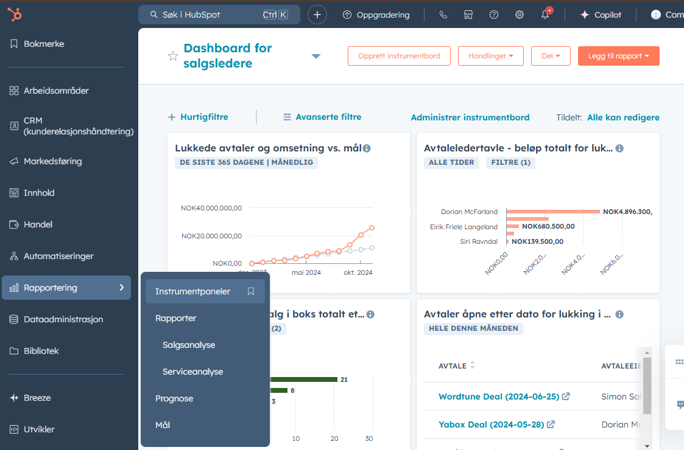Image resolution: width=684 pixels, height=450 pixels.
Task: Click the deals table vertical scrollbar
Action: coord(647,386)
